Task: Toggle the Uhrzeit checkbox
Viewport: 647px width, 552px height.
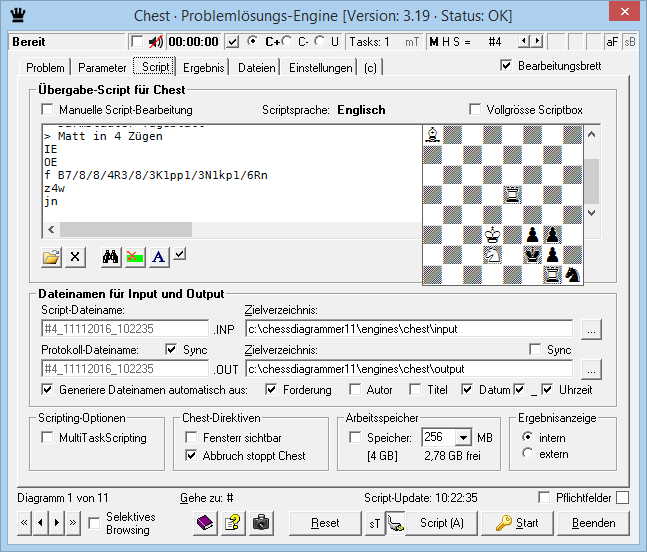Action: pyautogui.click(x=547, y=389)
